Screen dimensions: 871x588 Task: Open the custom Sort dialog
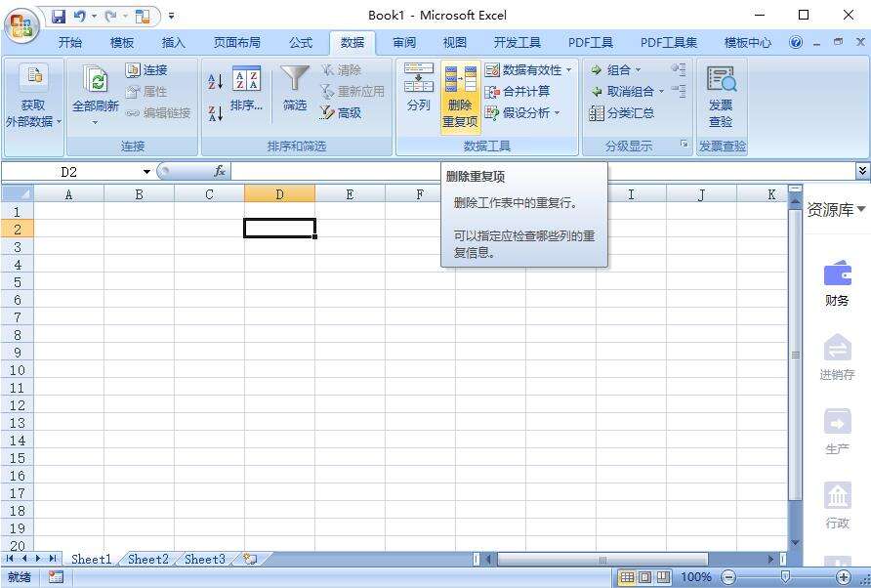[247, 90]
